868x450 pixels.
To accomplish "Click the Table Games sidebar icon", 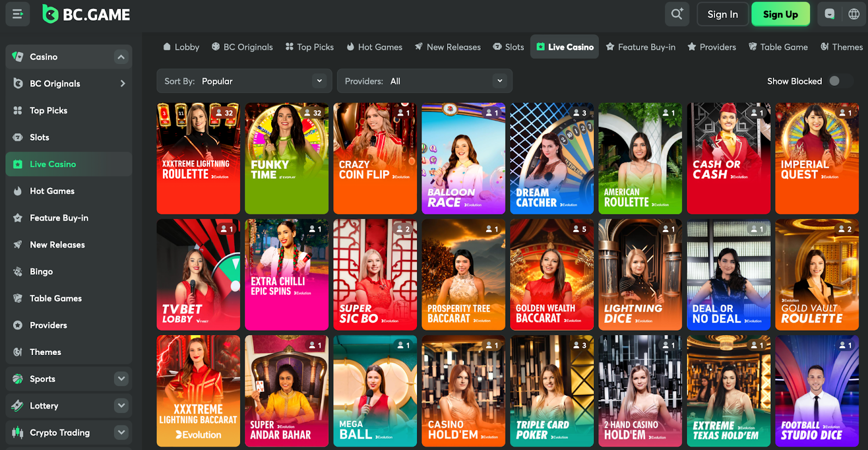I will (x=18, y=299).
